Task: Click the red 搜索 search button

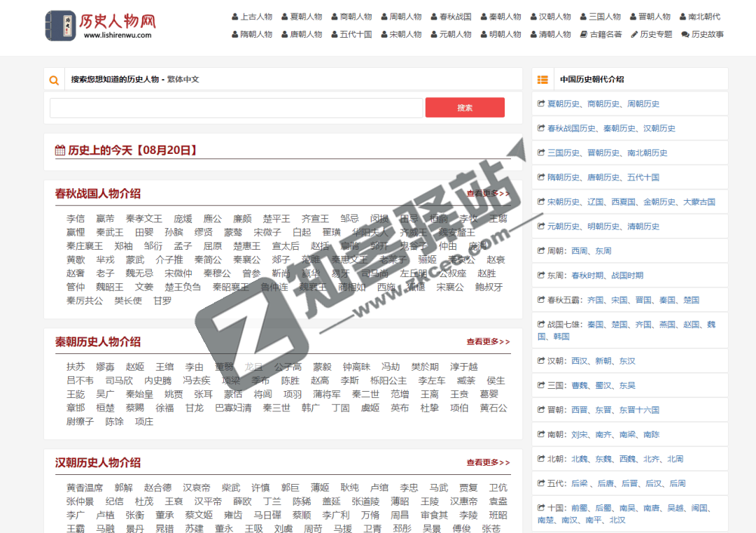Action: [465, 108]
